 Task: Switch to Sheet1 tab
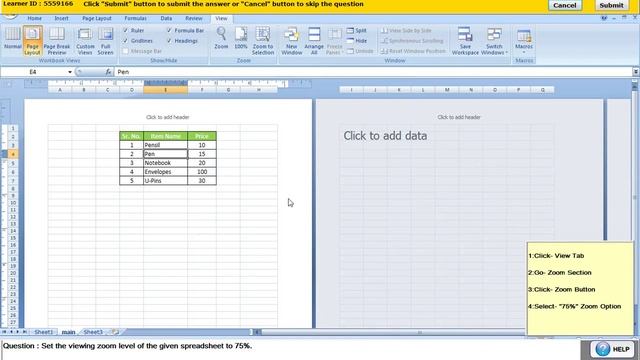[x=43, y=332]
